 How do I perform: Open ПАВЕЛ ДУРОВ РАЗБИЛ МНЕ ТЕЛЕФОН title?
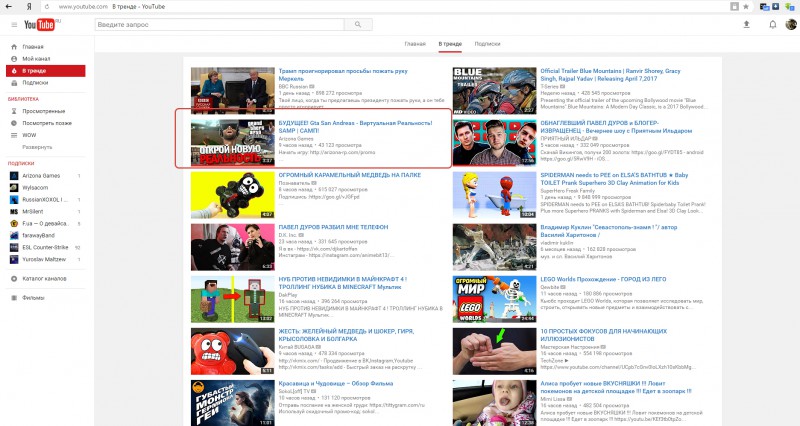click(x=333, y=227)
